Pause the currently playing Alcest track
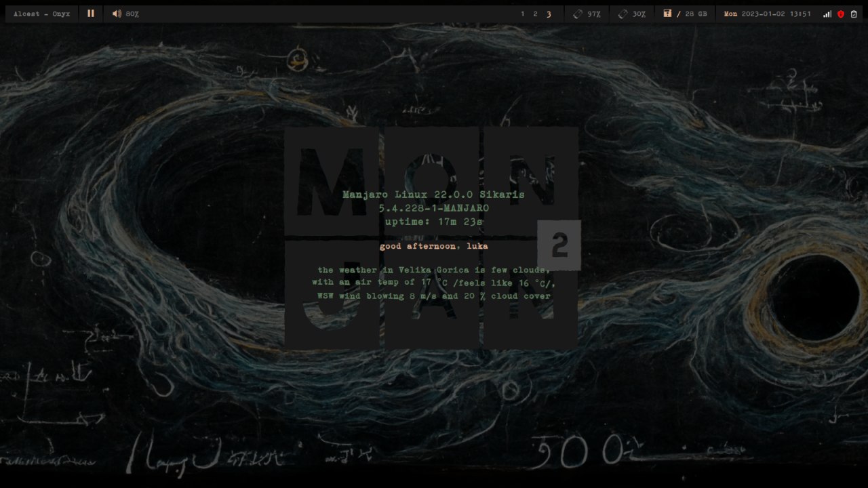Image resolution: width=868 pixels, height=488 pixels. pyautogui.click(x=91, y=14)
